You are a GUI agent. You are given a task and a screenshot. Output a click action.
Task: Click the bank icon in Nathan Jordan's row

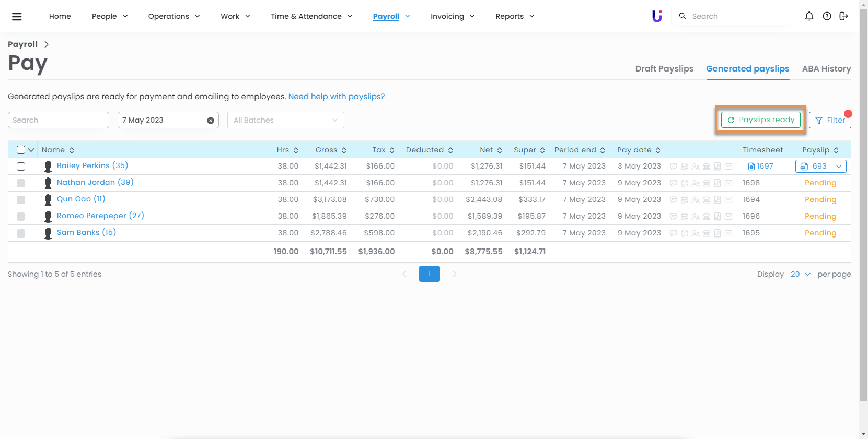coord(707,183)
